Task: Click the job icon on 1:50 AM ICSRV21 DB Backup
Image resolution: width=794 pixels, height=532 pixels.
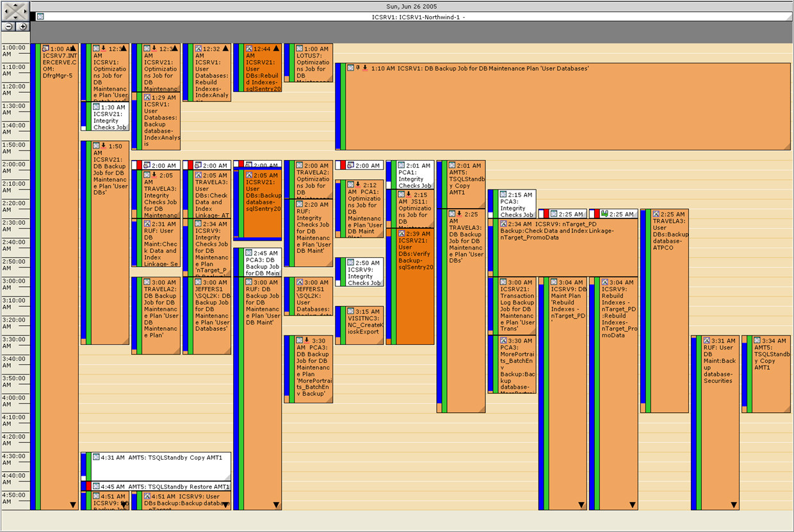Action: pos(96,146)
